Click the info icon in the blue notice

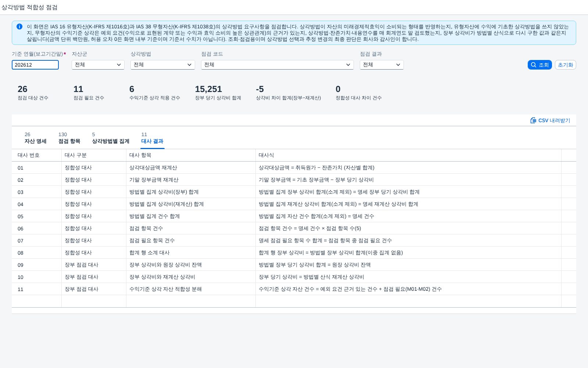click(19, 26)
